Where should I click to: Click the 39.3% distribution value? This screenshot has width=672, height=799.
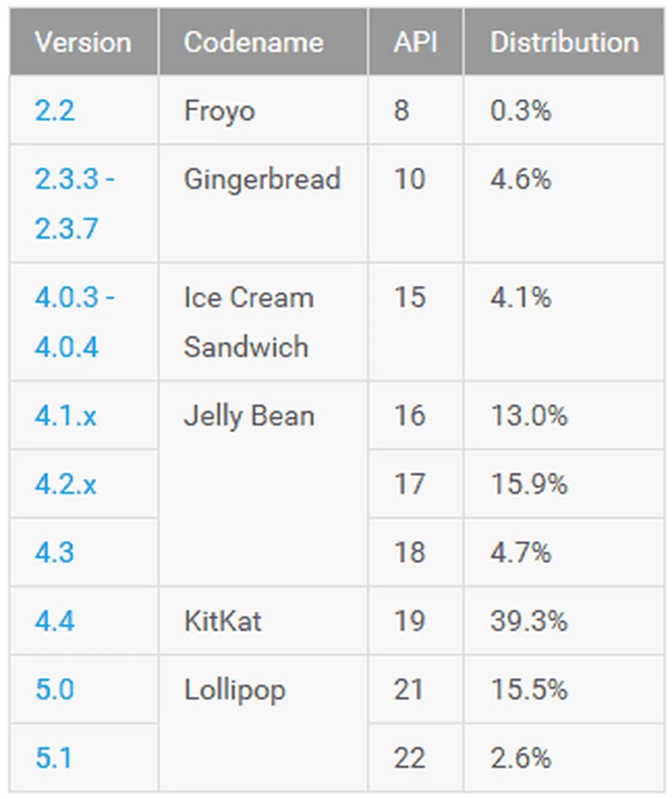529,621
